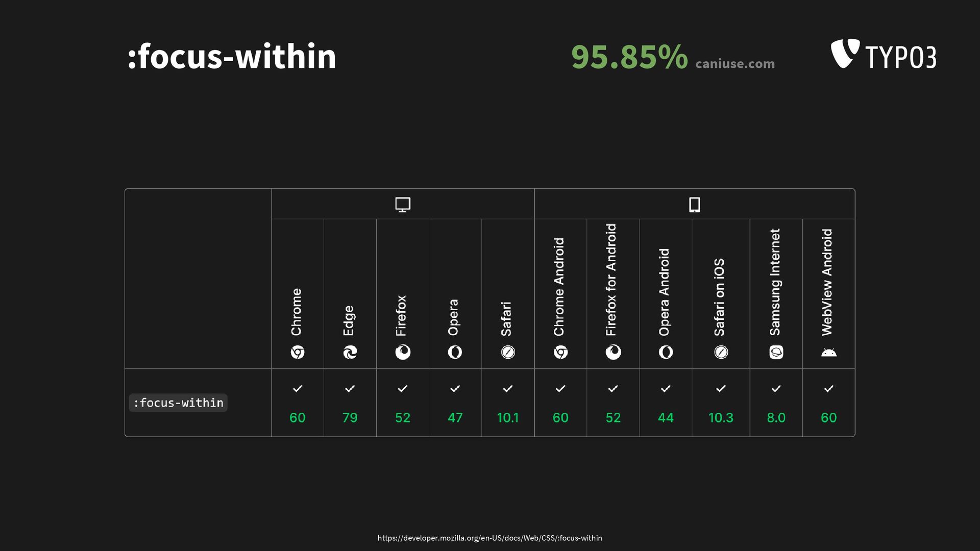This screenshot has height=551, width=980.
Task: Click the Firefox desktop browser icon
Action: (x=403, y=352)
